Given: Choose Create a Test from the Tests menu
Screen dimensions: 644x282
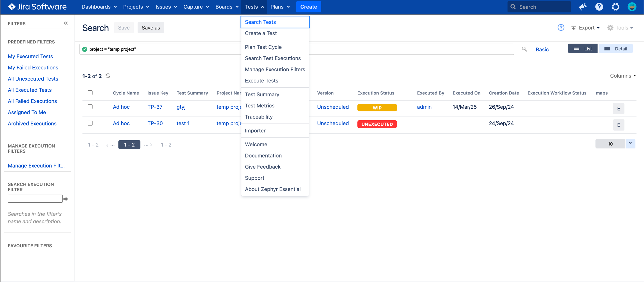Looking at the screenshot, I should [x=261, y=33].
